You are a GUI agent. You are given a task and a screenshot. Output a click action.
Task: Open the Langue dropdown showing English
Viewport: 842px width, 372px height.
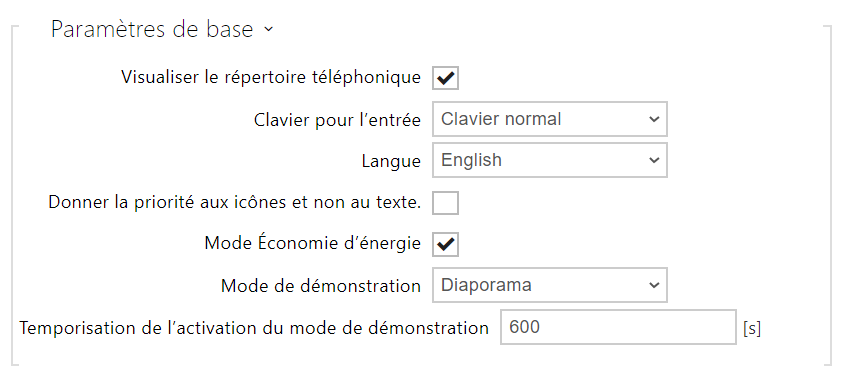[x=549, y=160]
